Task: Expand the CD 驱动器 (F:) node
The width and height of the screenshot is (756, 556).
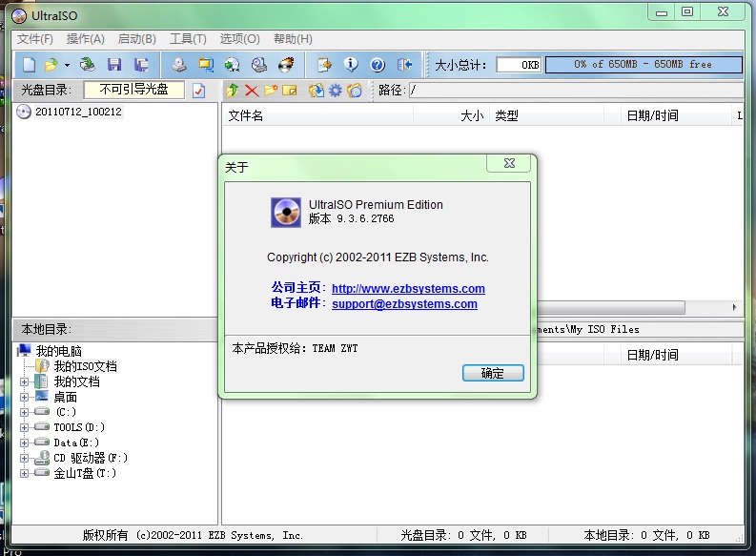Action: (25, 458)
